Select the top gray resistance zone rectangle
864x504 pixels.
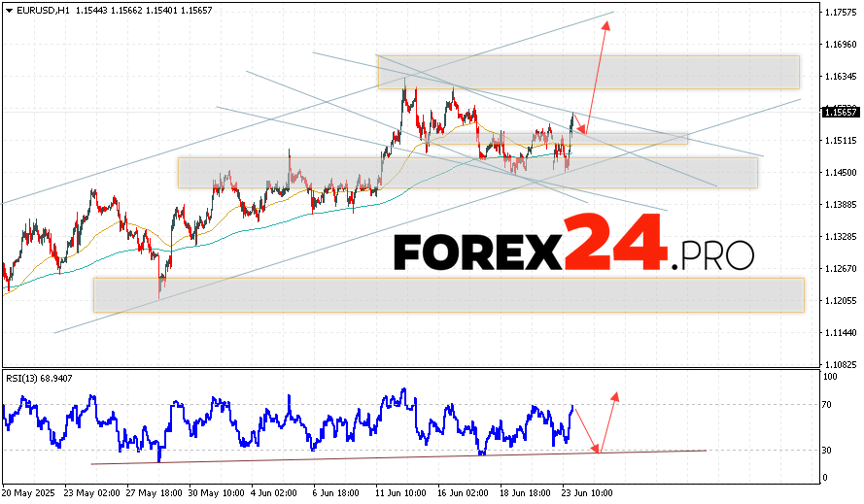point(588,72)
